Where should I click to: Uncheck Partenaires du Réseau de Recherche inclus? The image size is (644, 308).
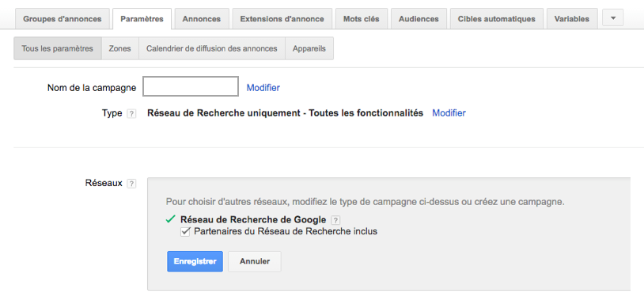[185, 231]
